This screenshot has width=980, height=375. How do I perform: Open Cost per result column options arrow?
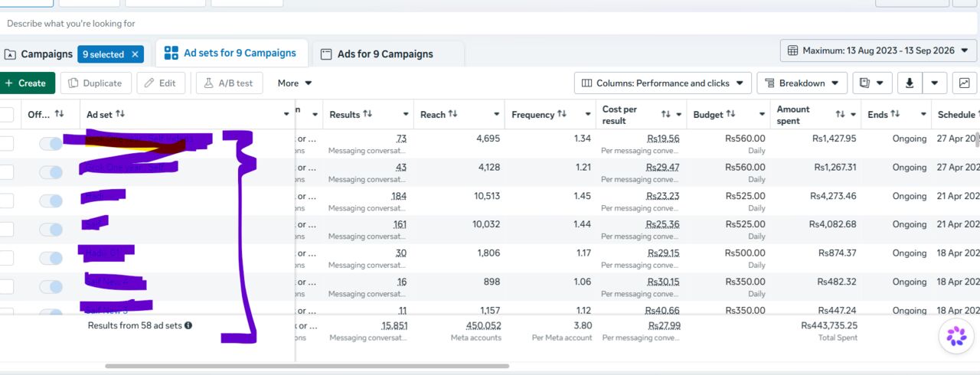click(x=678, y=115)
